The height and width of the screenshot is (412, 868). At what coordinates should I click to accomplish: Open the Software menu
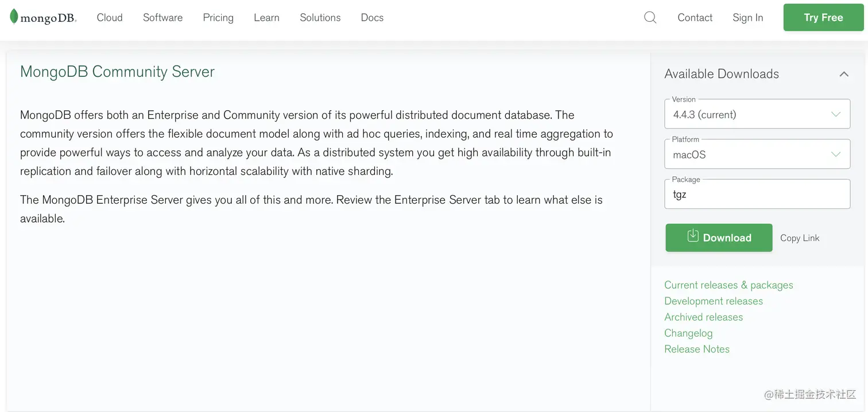[x=162, y=18]
